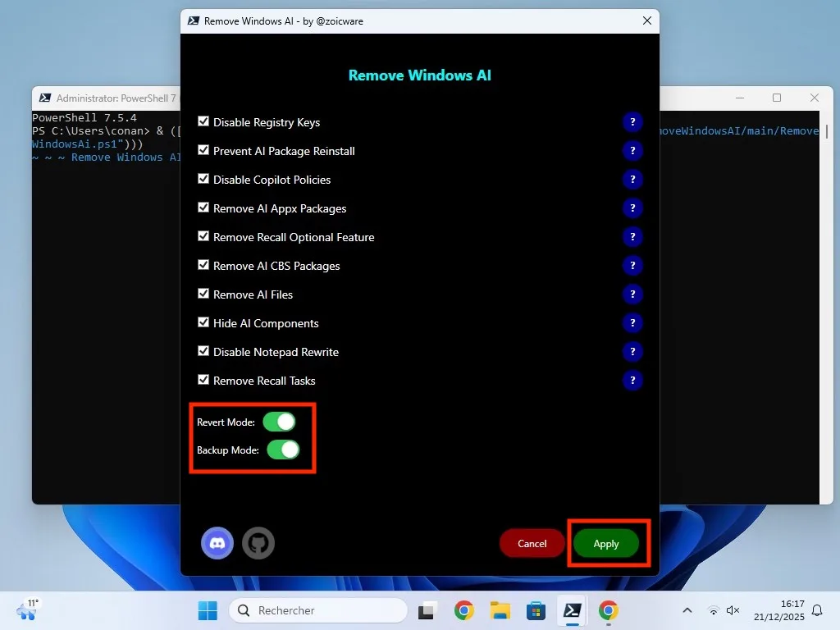Show hidden tray icons chevron
840x630 pixels.
pyautogui.click(x=687, y=610)
